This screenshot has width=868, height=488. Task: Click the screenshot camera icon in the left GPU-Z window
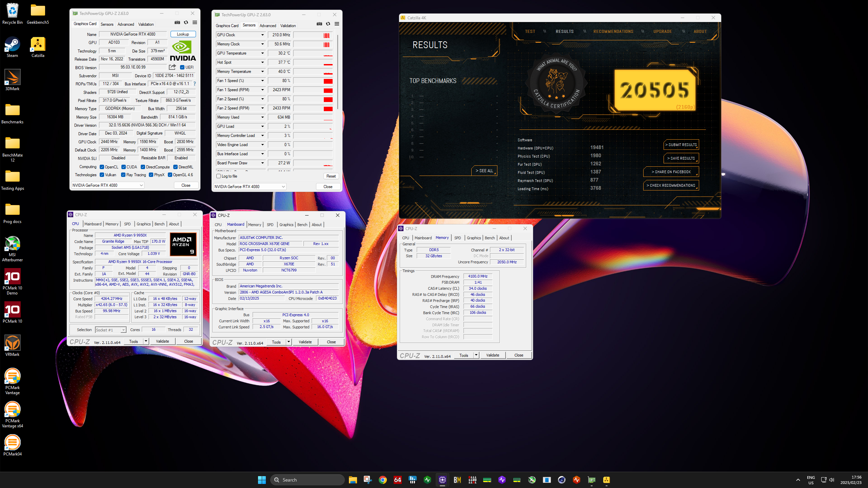point(177,23)
